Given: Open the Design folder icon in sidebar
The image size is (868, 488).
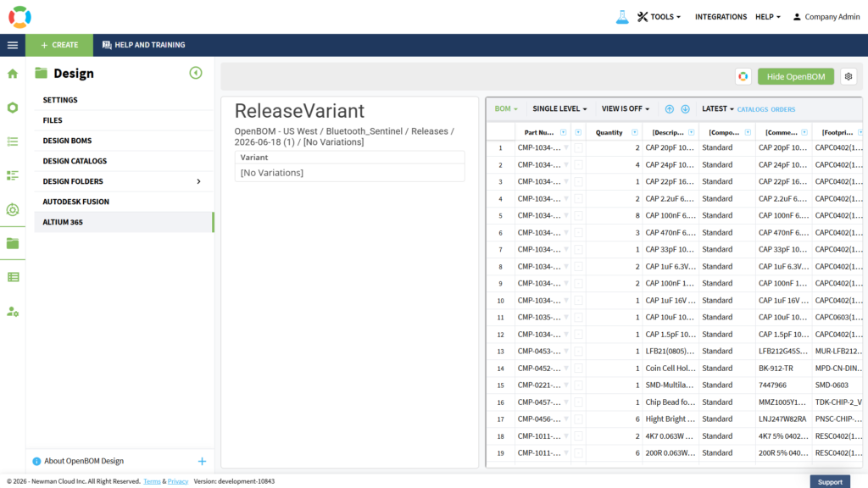Looking at the screenshot, I should tap(13, 243).
